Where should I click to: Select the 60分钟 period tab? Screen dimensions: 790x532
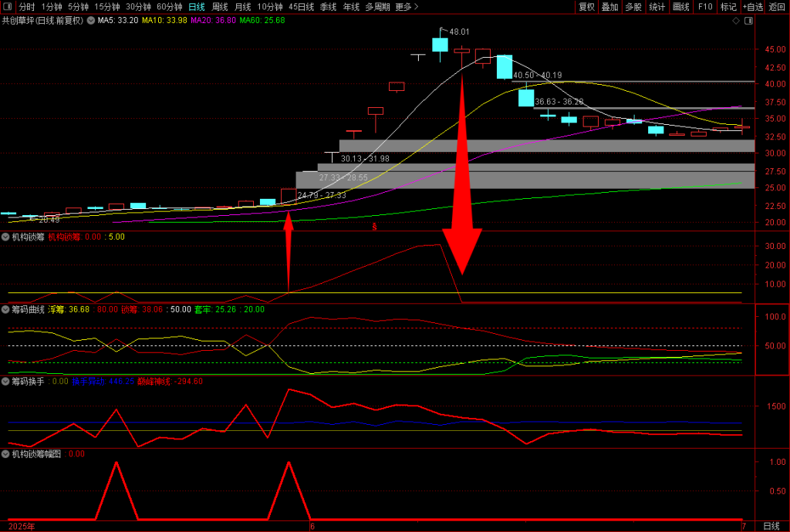tap(169, 7)
